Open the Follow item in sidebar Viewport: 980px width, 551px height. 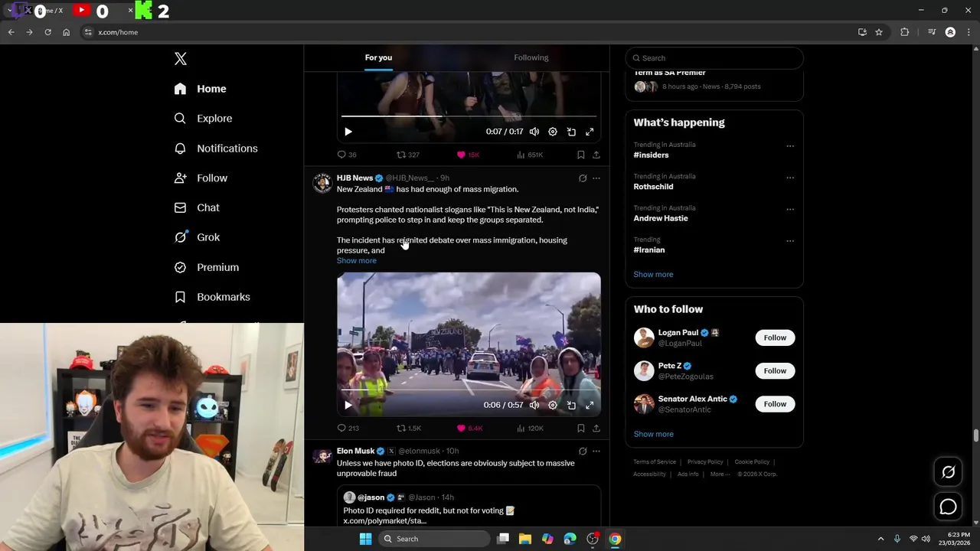pyautogui.click(x=201, y=178)
